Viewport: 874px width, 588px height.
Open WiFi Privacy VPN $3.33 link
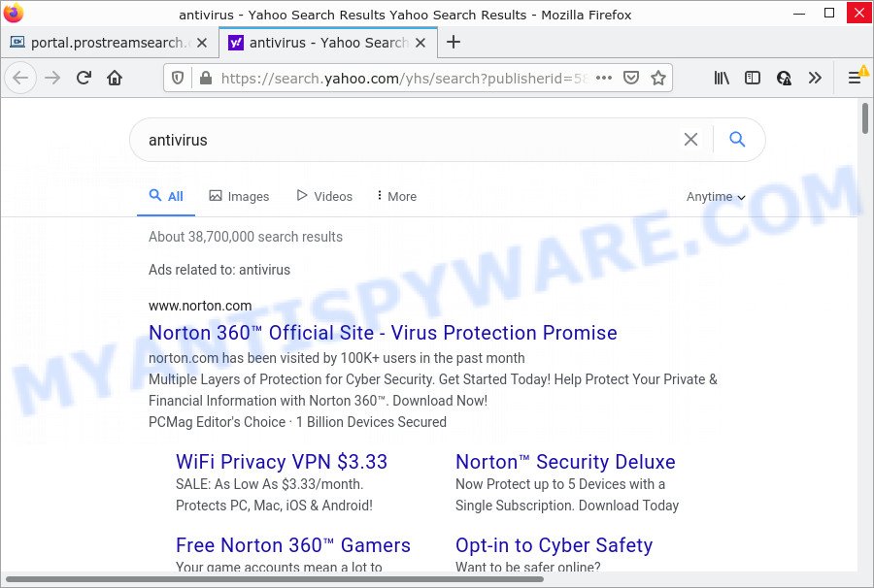pyautogui.click(x=282, y=462)
